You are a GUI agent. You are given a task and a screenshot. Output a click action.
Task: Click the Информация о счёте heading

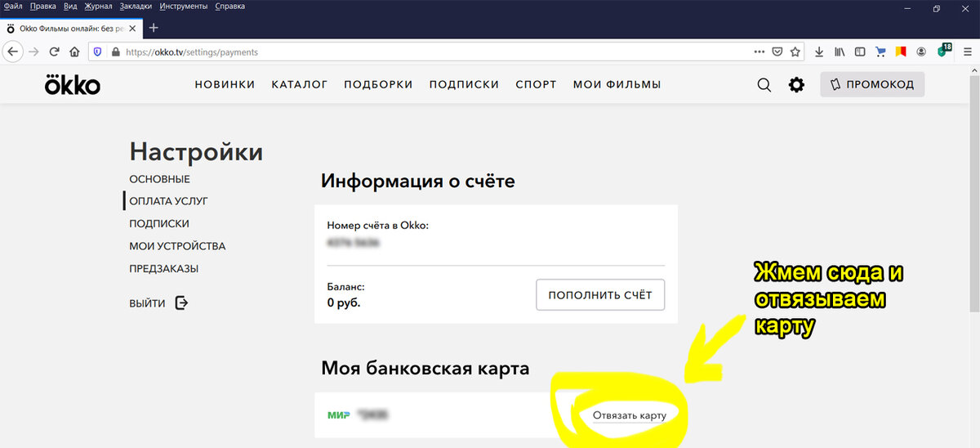pyautogui.click(x=418, y=181)
